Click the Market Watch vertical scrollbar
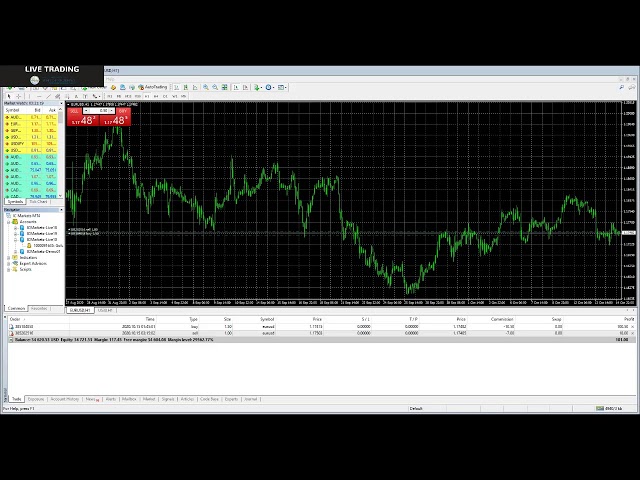 click(63, 150)
